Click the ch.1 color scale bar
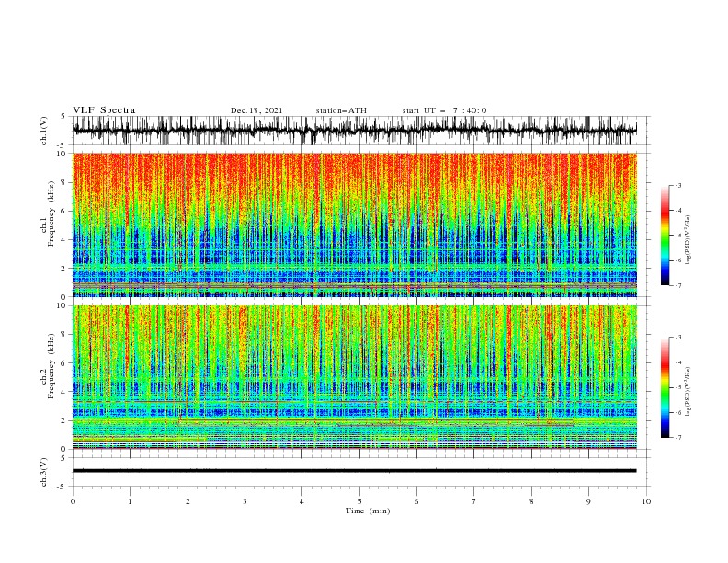728x563 pixels. click(x=665, y=236)
